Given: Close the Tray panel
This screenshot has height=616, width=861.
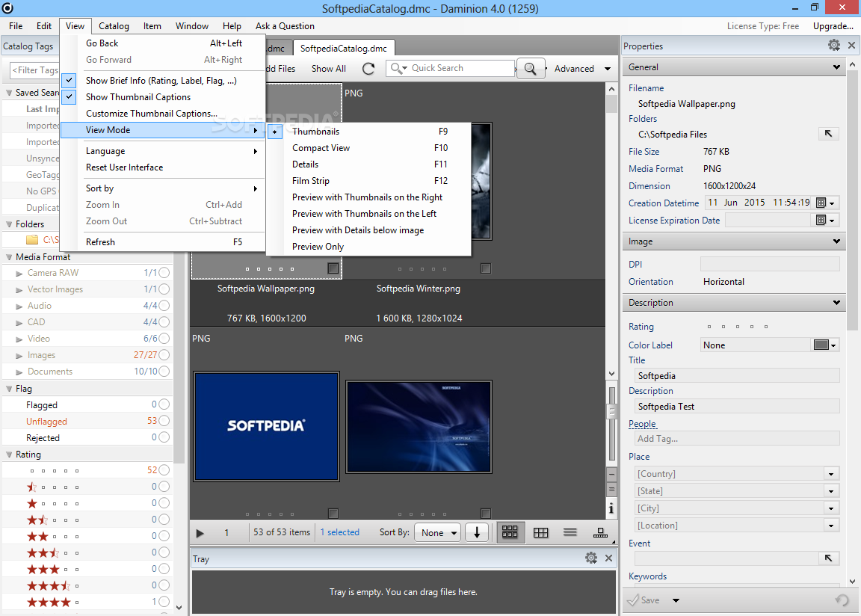Looking at the screenshot, I should pyautogui.click(x=608, y=558).
